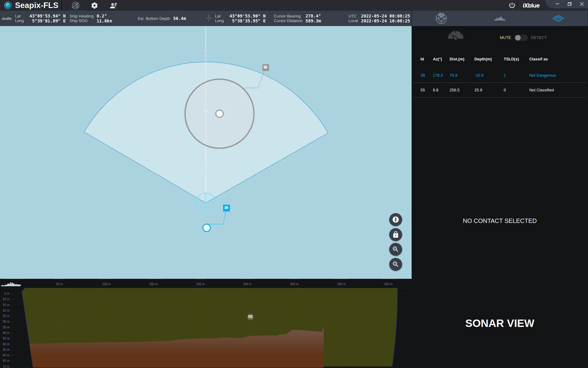This screenshot has width=588, height=368.
Task: Click Est. Bottom Depth value 50.4m
Action: coord(179,19)
